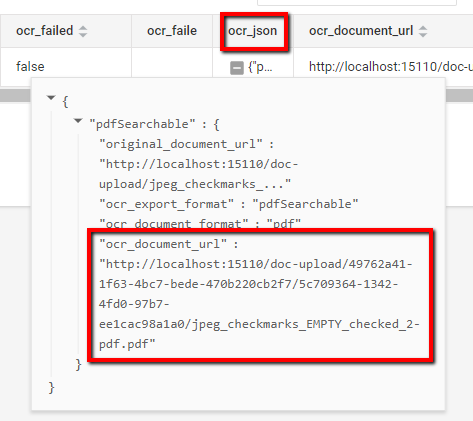Screen dimensions: 473x421
Task: Sort by the ocr_document_url column arrows
Action: (x=423, y=31)
